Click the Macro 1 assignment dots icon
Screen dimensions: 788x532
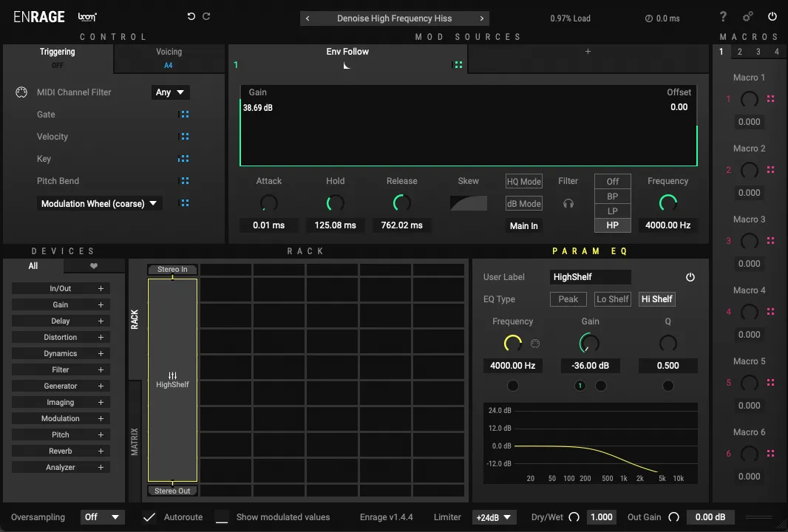[770, 99]
